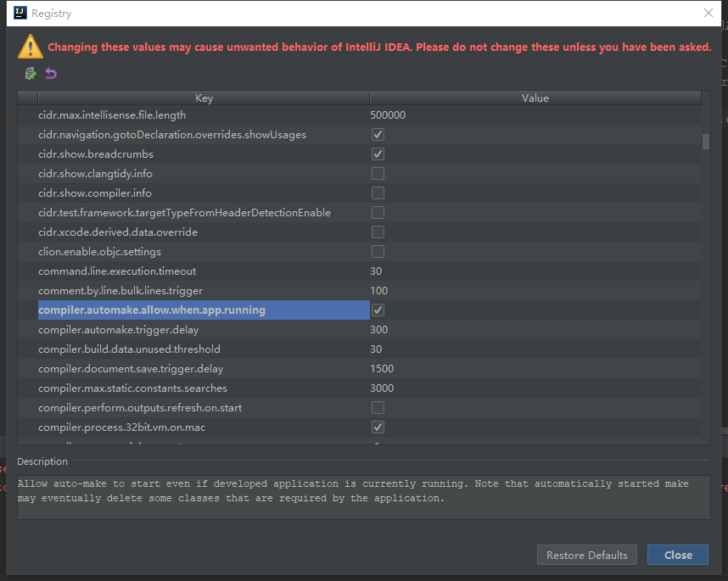Click the Key column header
The width and height of the screenshot is (728, 581).
tap(204, 98)
